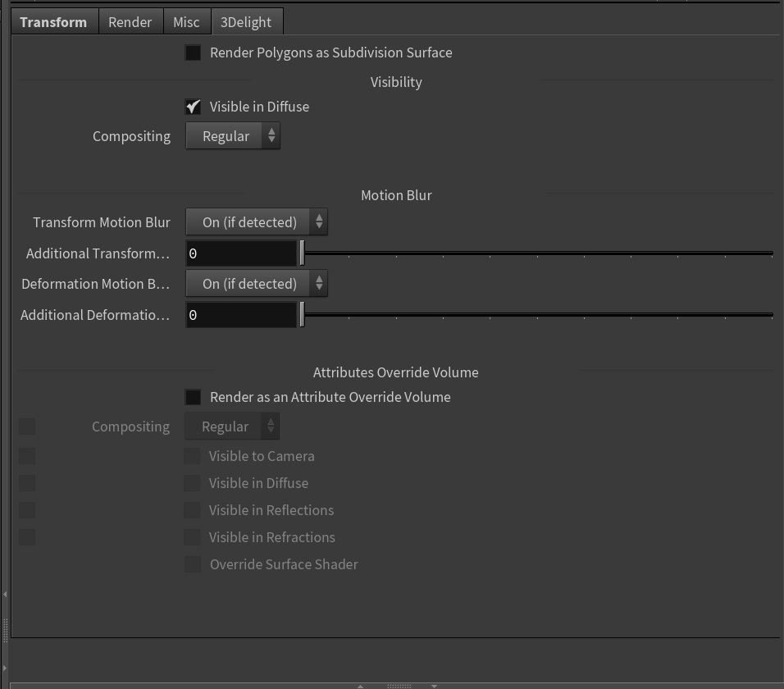Image resolution: width=784 pixels, height=689 pixels.
Task: Toggle the Visible in Refractions checkbox
Action: coord(192,536)
